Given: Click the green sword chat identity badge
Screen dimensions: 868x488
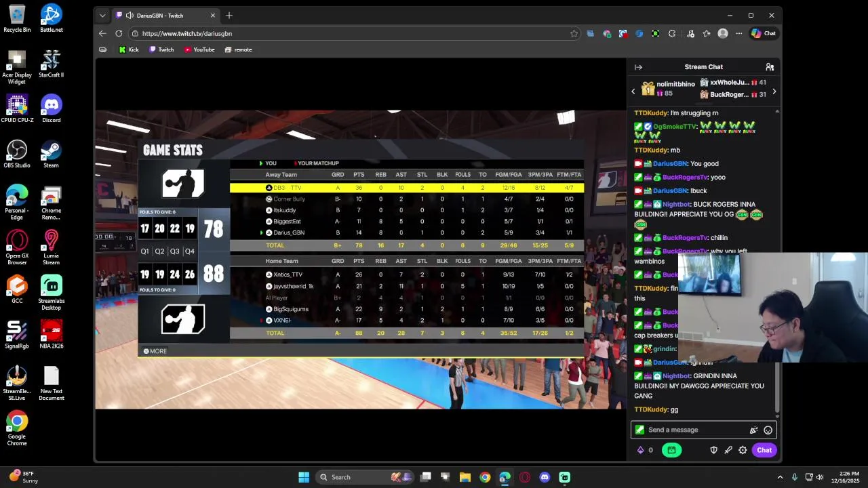Looking at the screenshot, I should tap(639, 430).
